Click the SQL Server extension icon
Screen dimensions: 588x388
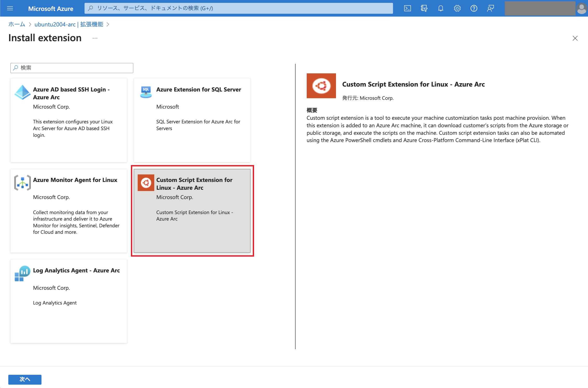tap(146, 92)
